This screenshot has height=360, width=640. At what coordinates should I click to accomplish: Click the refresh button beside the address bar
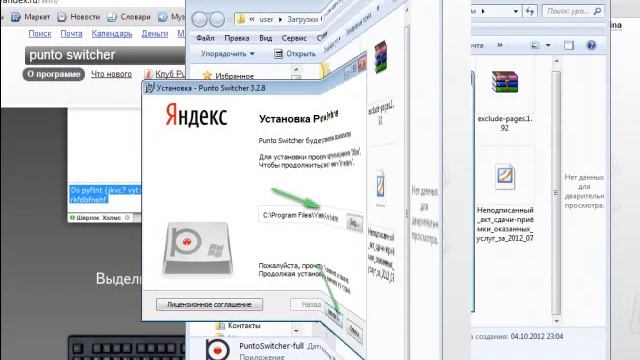pos(530,11)
